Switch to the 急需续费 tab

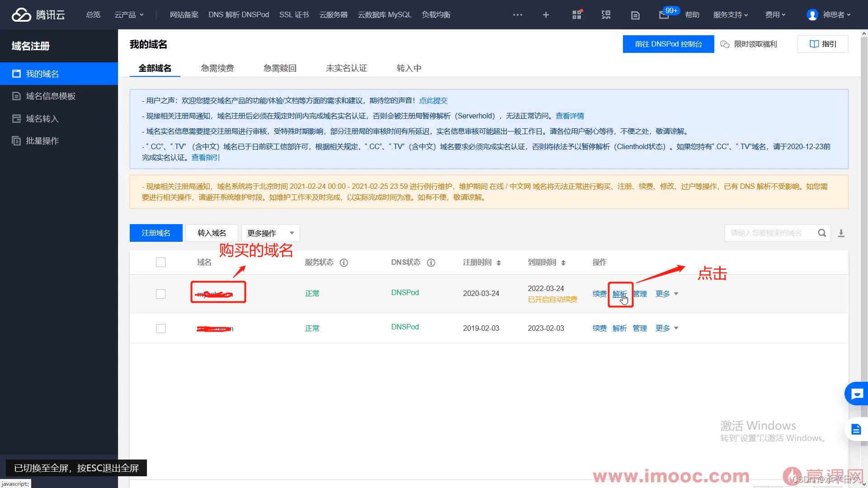click(217, 68)
